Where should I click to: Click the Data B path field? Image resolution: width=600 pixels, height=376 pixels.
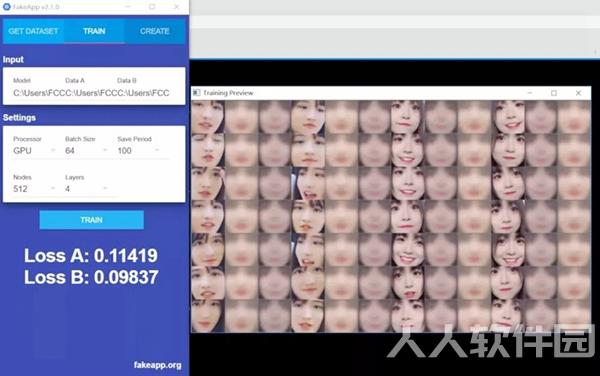143,93
